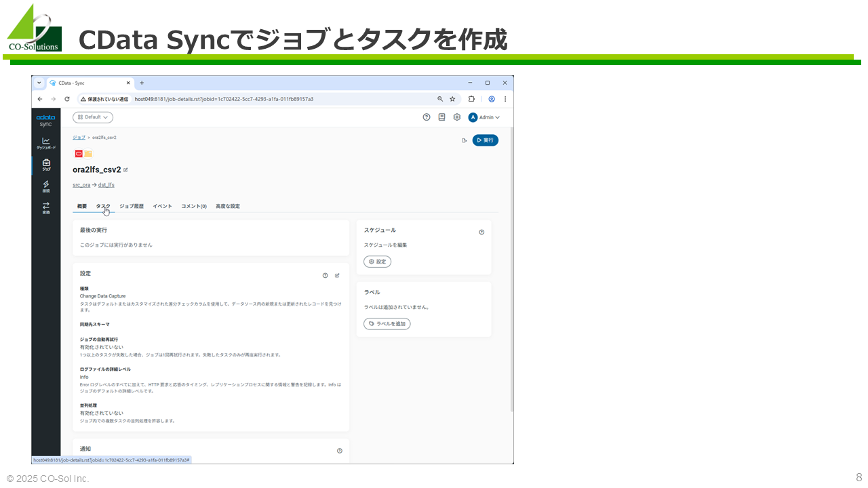868x488 pixels.
Task: Run the job with 実行 button
Action: [486, 140]
